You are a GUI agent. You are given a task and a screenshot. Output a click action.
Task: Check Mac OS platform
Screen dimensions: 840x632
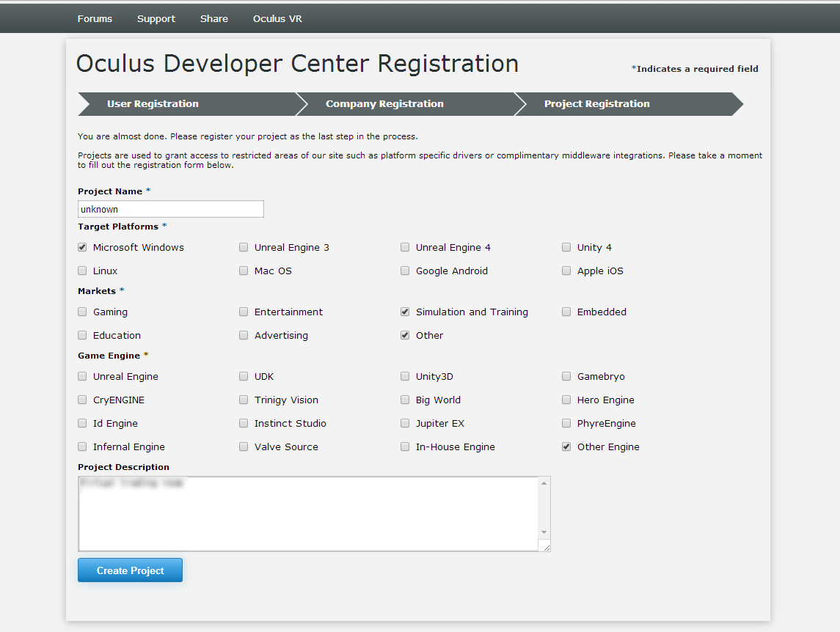(x=244, y=271)
